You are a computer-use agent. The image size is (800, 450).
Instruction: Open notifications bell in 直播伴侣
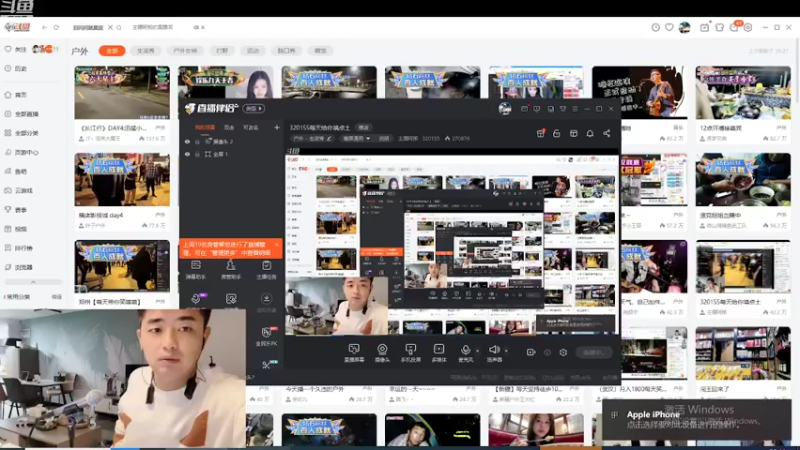click(590, 133)
